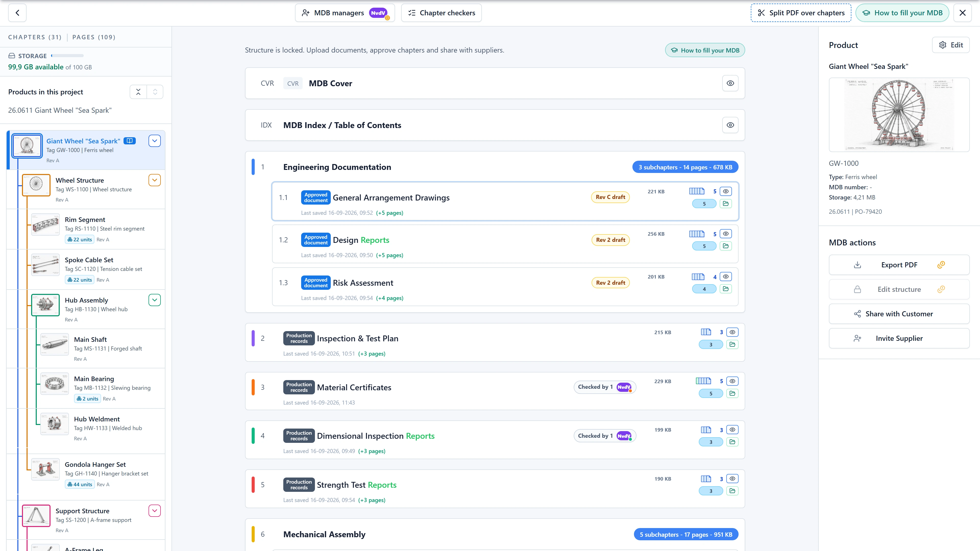Image resolution: width=980 pixels, height=551 pixels.
Task: Click the back arrow button
Action: tap(17, 13)
